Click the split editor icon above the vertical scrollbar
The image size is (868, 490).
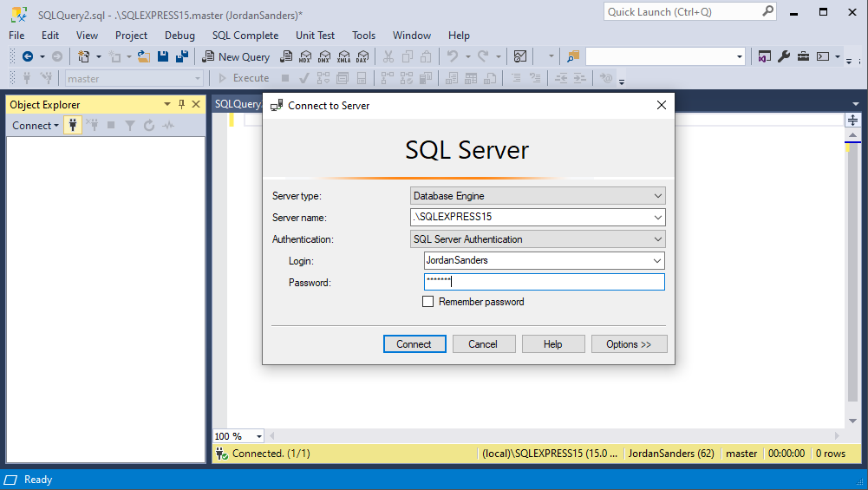pyautogui.click(x=853, y=120)
